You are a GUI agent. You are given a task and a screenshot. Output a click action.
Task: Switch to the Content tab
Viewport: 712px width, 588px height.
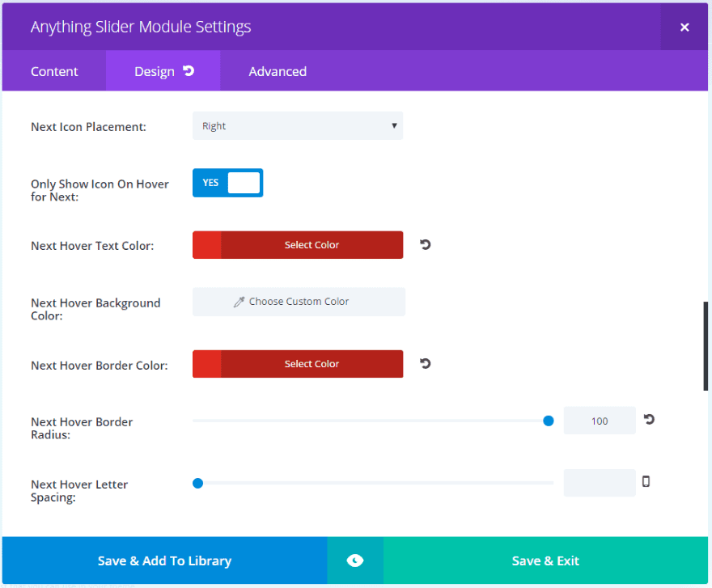pos(54,71)
